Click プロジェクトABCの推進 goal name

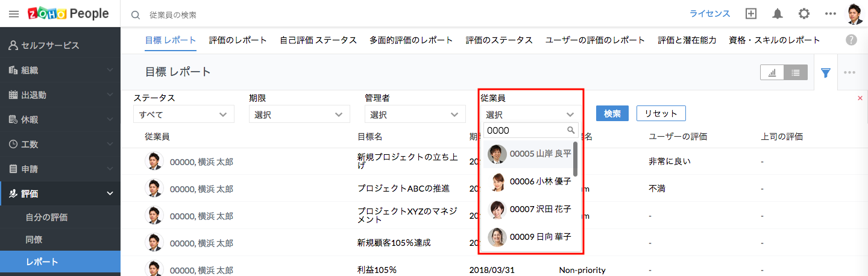[x=403, y=189]
